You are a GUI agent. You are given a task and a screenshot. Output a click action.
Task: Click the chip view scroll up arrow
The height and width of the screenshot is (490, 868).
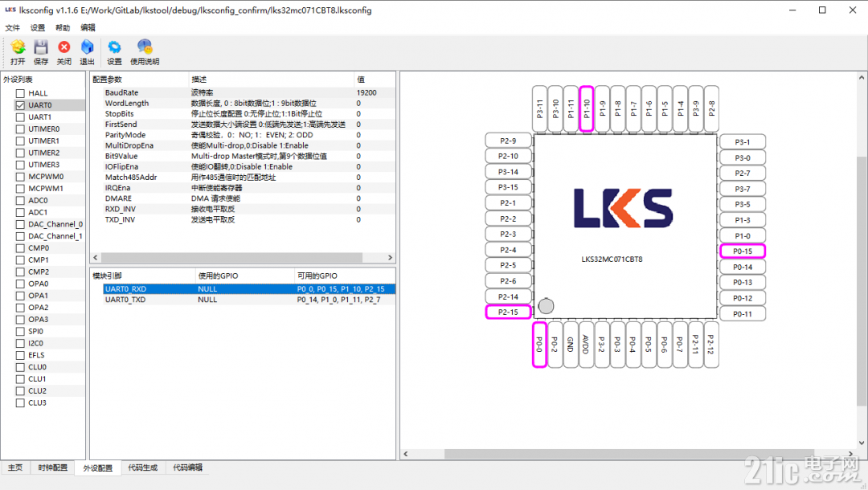coord(862,78)
